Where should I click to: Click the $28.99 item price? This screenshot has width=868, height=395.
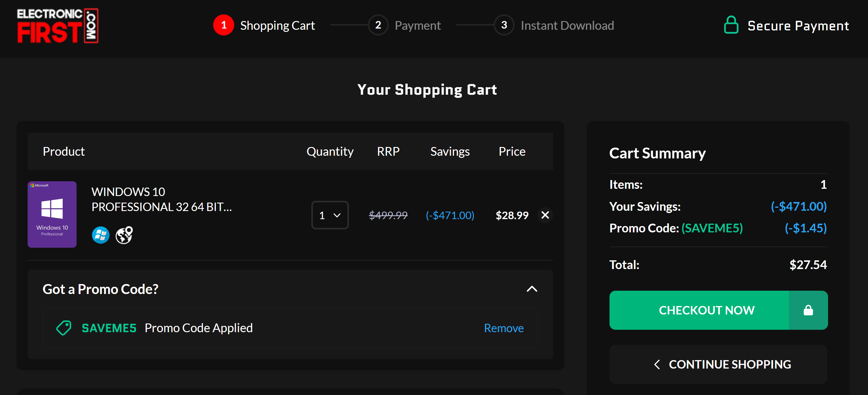(x=512, y=215)
